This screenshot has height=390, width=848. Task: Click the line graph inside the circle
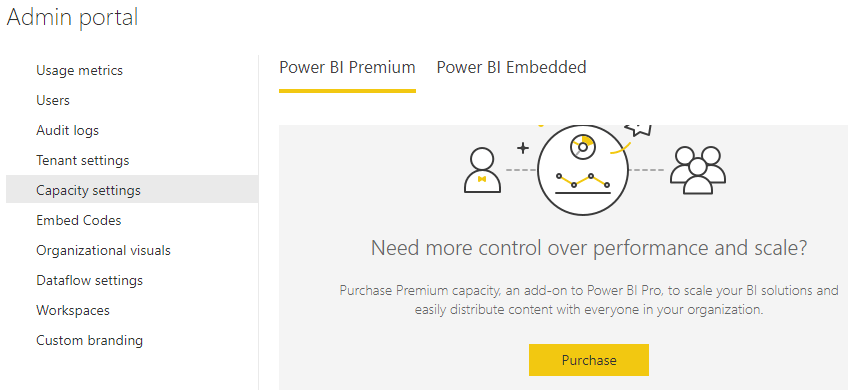pyautogui.click(x=583, y=184)
